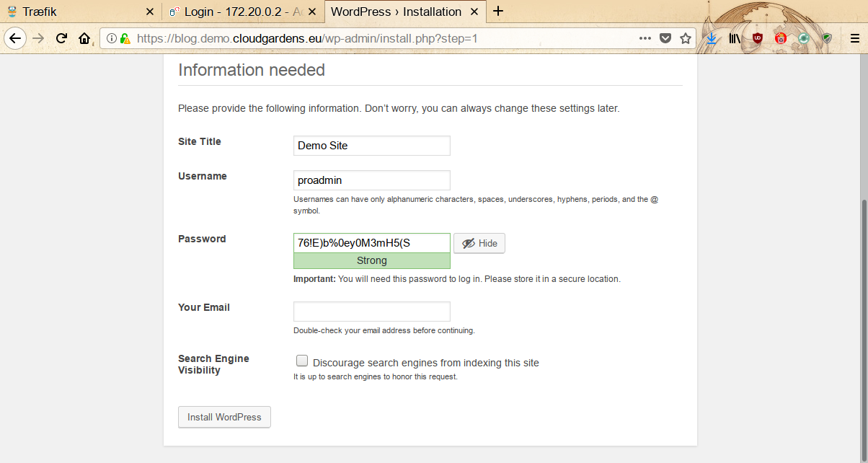This screenshot has height=463, width=868.
Task: Reload the current page
Action: pyautogui.click(x=62, y=38)
